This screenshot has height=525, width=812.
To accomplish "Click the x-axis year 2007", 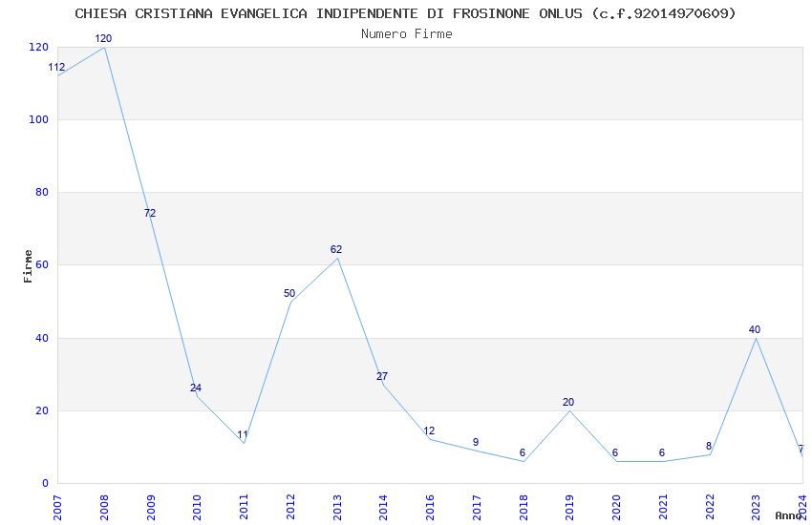I will point(57,508).
